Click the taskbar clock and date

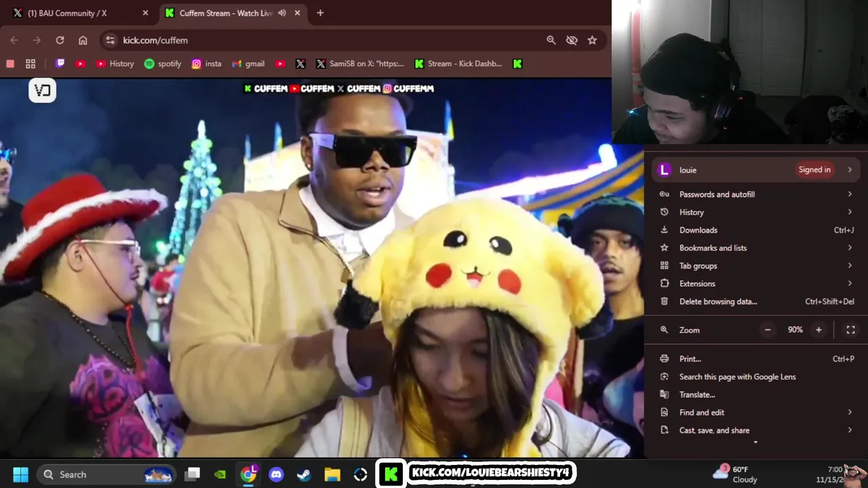point(830,474)
